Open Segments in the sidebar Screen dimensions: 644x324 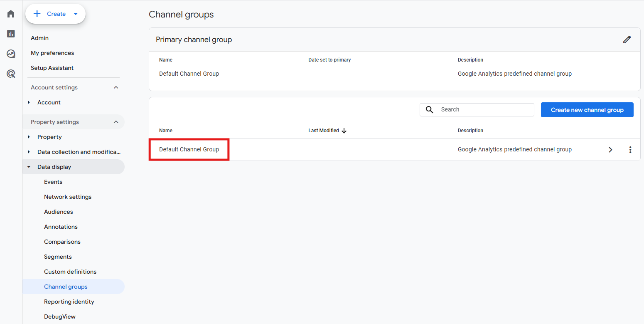pos(58,257)
